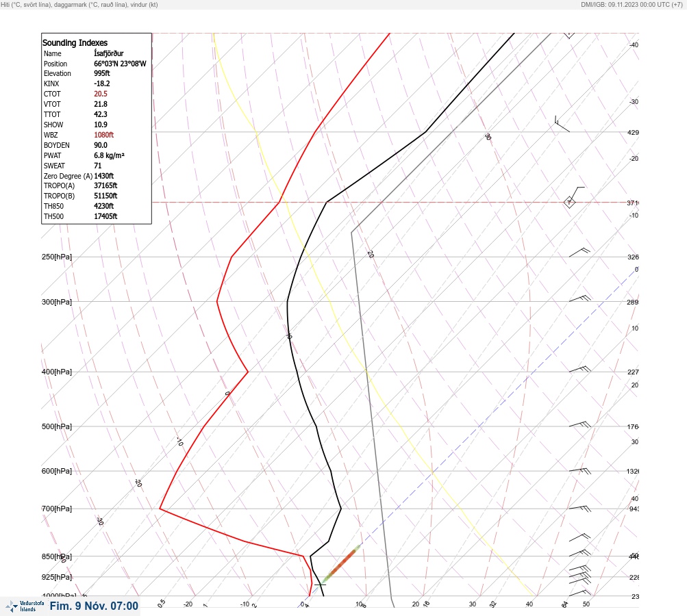Image resolution: width=687 pixels, height=616 pixels.
Task: Click the Vedurstofa Islands logo
Action: 25,606
